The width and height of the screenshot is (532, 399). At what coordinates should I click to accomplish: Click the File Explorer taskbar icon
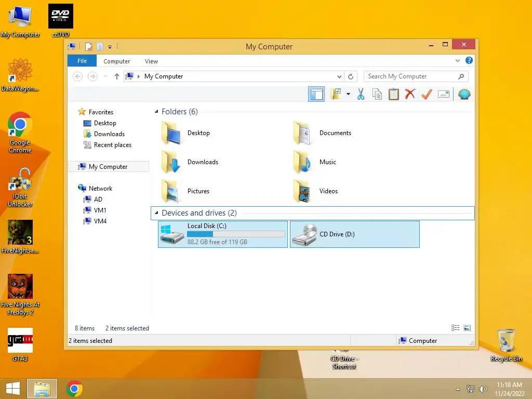(42, 389)
